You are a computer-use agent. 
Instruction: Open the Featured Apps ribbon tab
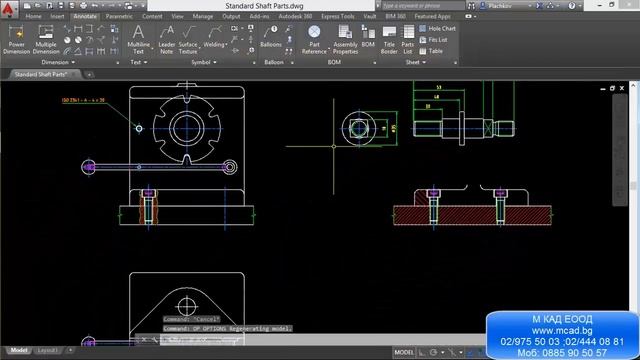click(x=432, y=16)
